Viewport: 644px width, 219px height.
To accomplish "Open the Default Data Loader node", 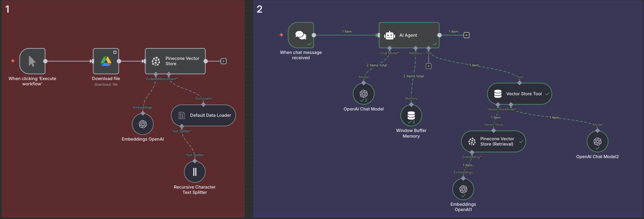I will click(203, 115).
